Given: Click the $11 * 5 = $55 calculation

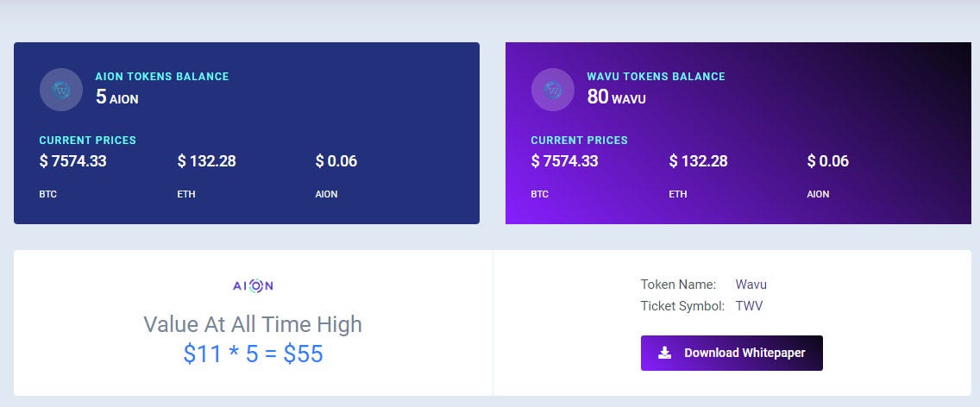Looking at the screenshot, I should click(x=253, y=354).
